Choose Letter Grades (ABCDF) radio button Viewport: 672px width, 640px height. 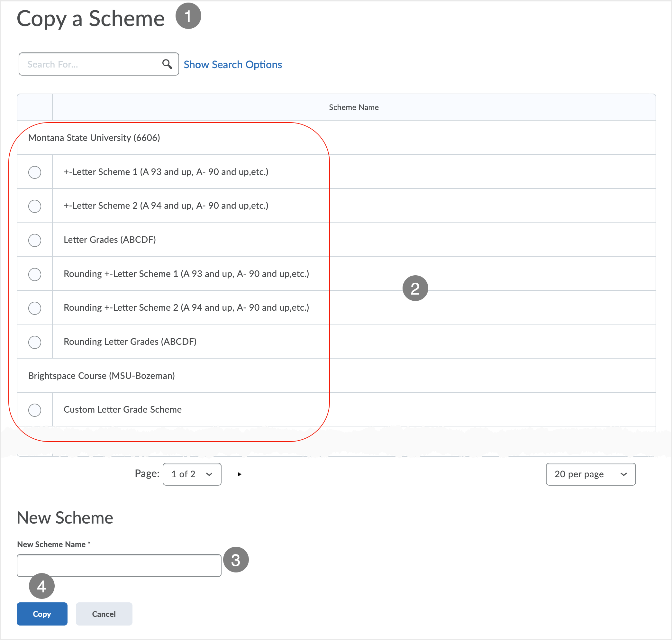click(35, 240)
